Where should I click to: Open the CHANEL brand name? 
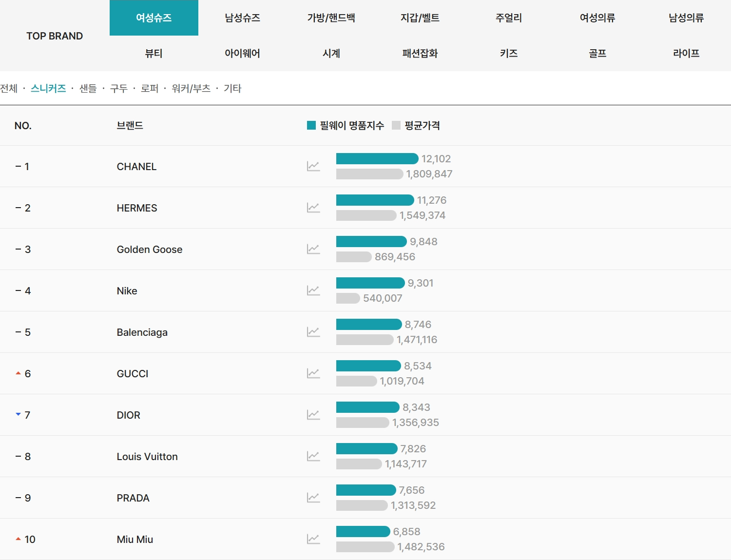tap(136, 167)
